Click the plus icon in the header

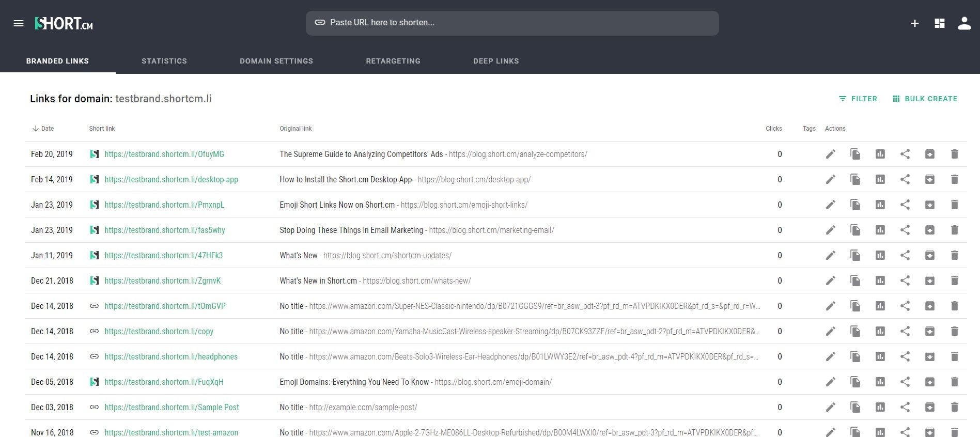(x=914, y=23)
